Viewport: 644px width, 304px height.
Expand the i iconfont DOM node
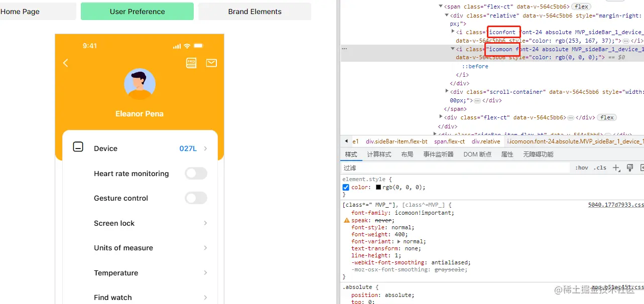click(453, 32)
